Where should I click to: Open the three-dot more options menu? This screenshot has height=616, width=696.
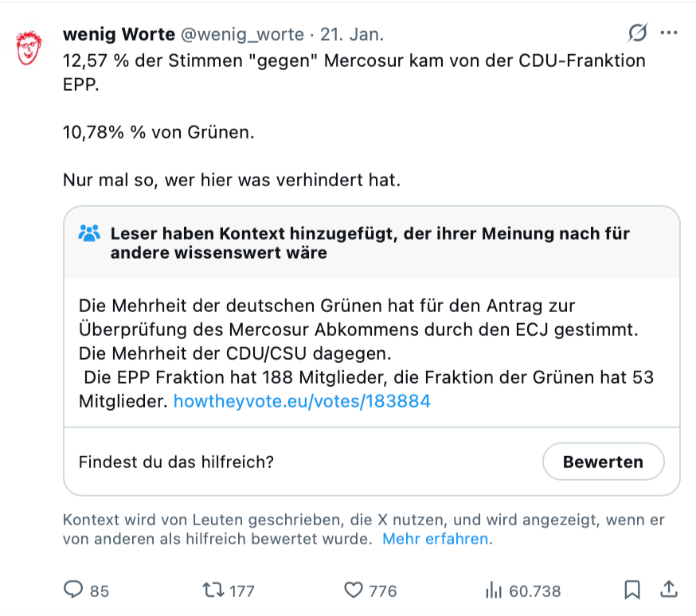pos(669,33)
